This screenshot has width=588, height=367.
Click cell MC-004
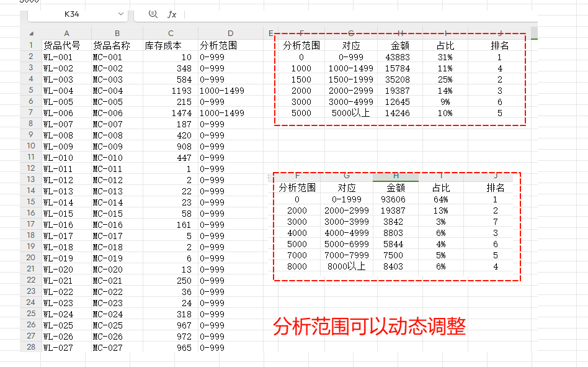pyautogui.click(x=108, y=91)
